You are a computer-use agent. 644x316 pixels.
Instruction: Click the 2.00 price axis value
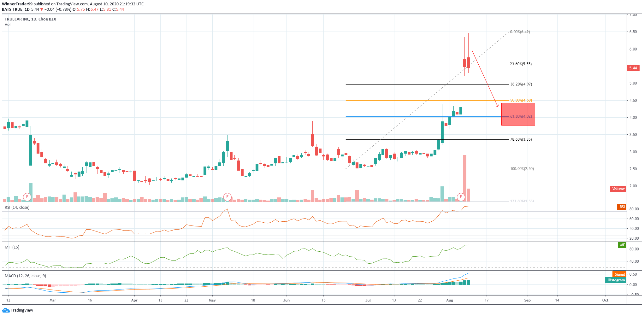pos(633,186)
